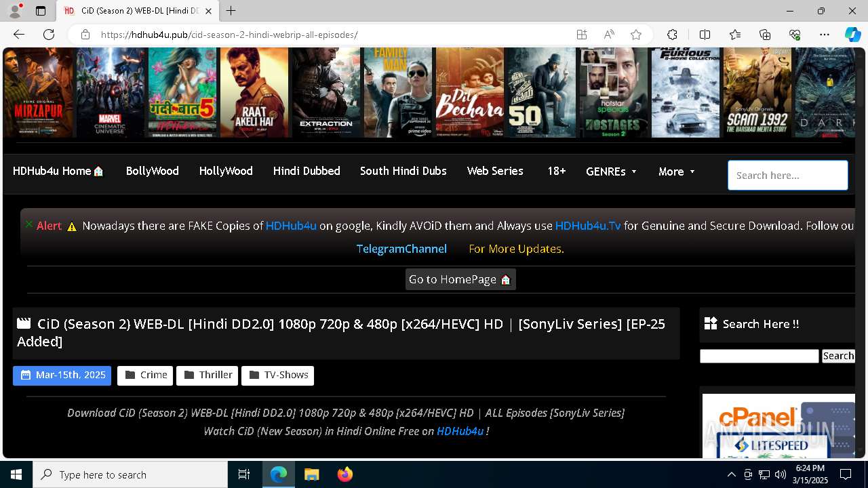View site information lock icon
The width and height of the screenshot is (868, 488).
tap(85, 35)
